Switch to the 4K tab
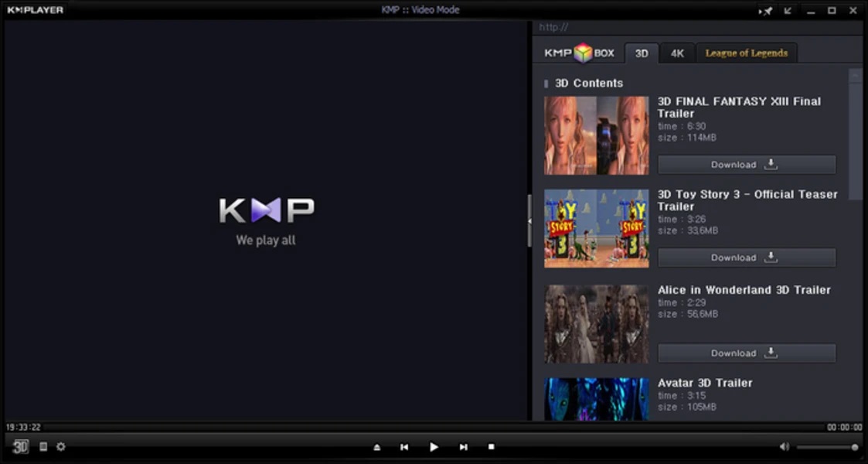868x464 pixels. point(676,53)
